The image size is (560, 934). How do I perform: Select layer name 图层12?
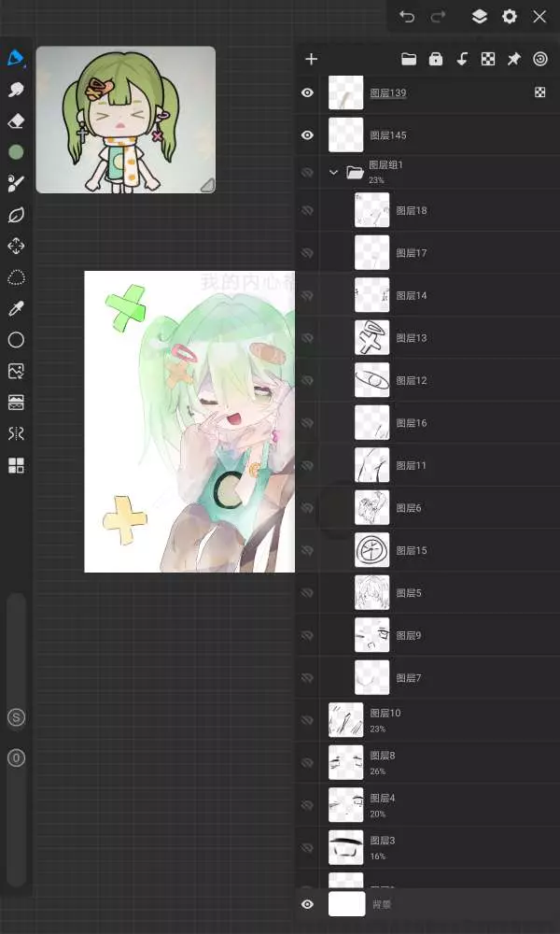click(412, 380)
